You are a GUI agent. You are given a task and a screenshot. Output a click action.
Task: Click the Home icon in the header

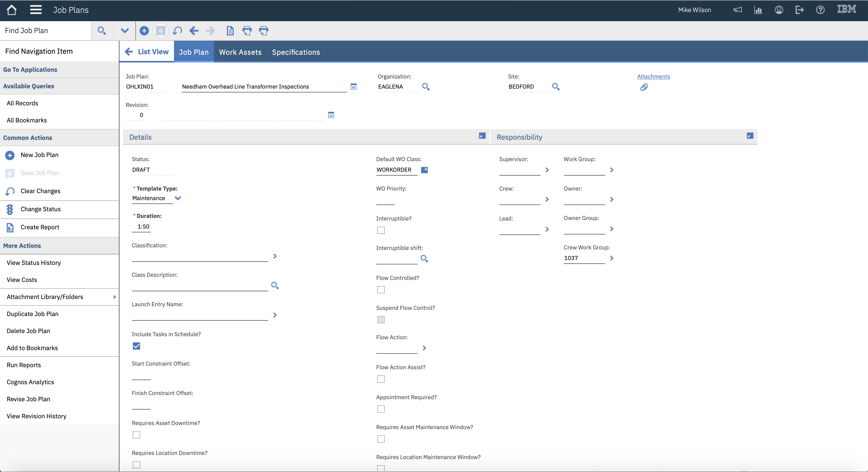11,10
